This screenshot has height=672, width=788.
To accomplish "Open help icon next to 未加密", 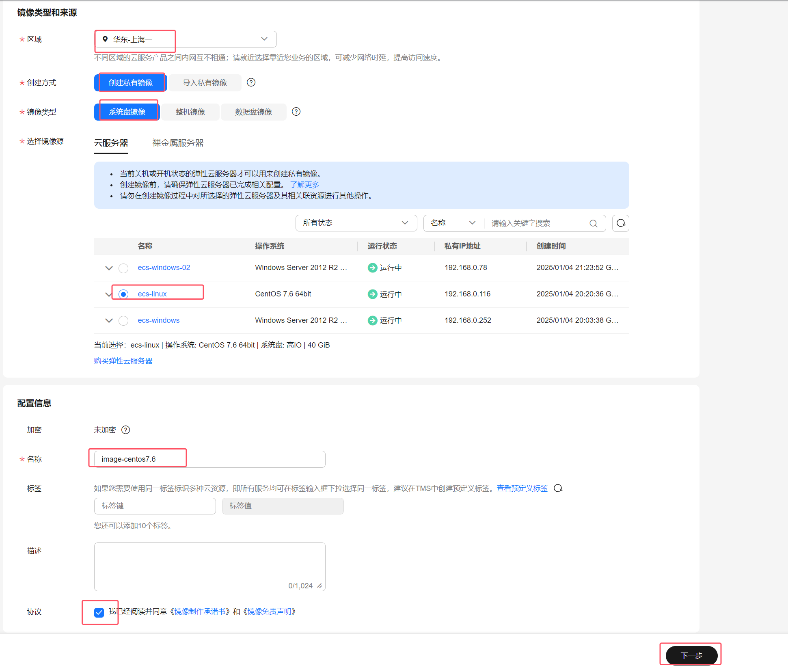I will coord(126,430).
